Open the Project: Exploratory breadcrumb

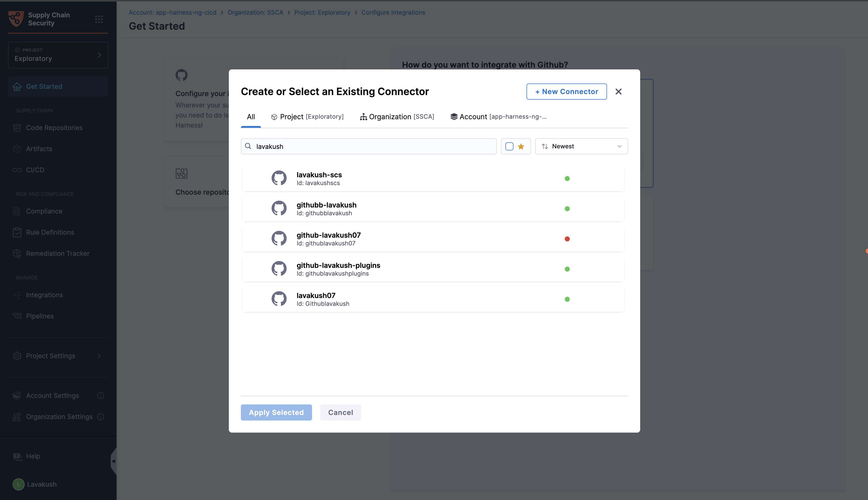pos(322,12)
